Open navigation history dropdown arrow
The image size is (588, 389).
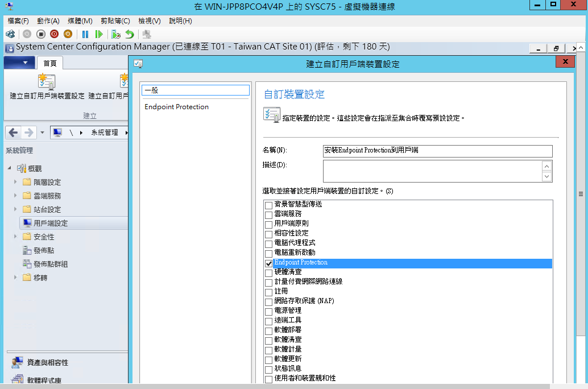42,133
